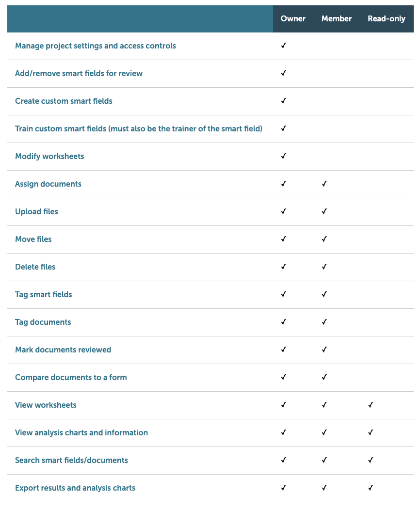Click Owner checkmark for Modify worksheets
This screenshot has width=420, height=510.
(284, 156)
